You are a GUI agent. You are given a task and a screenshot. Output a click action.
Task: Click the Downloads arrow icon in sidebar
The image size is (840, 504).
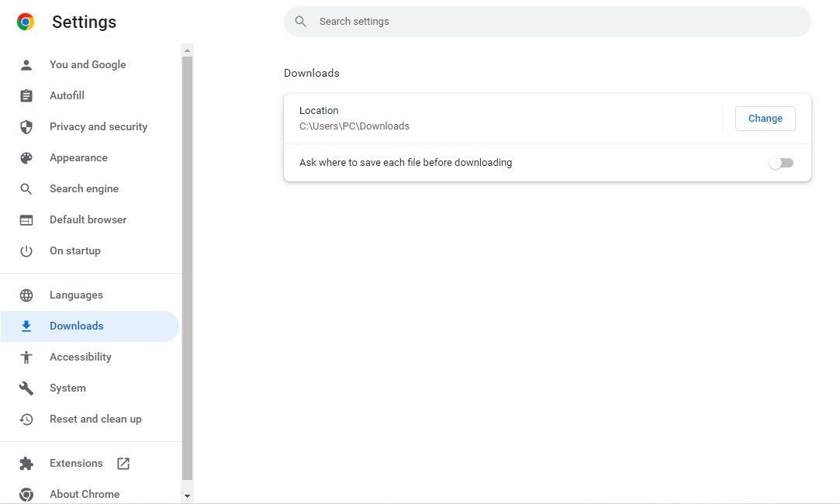point(26,326)
